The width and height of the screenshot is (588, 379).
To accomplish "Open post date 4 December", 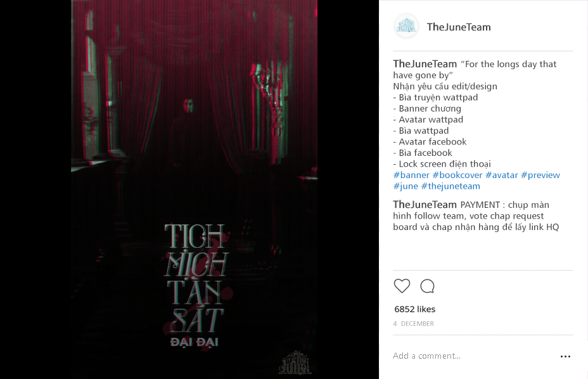I will (413, 323).
